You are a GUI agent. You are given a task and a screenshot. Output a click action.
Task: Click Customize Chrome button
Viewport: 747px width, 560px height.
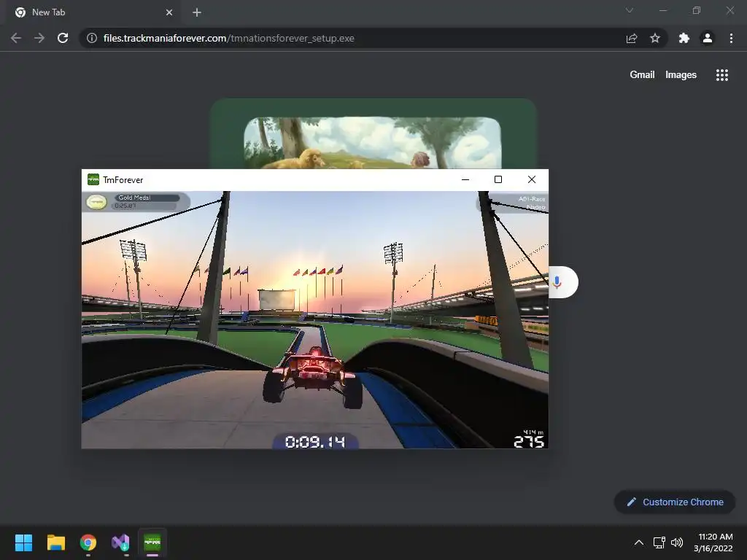coord(675,502)
